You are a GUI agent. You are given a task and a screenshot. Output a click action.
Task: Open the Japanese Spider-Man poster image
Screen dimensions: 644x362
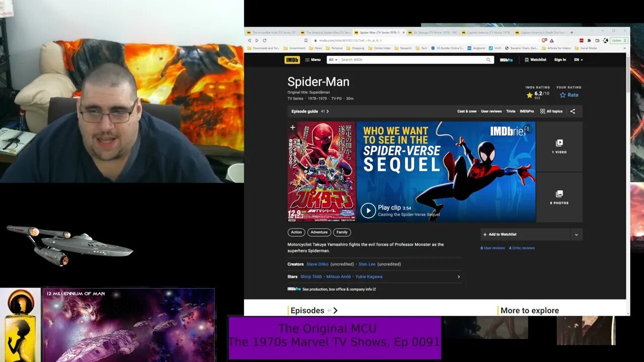coord(321,171)
